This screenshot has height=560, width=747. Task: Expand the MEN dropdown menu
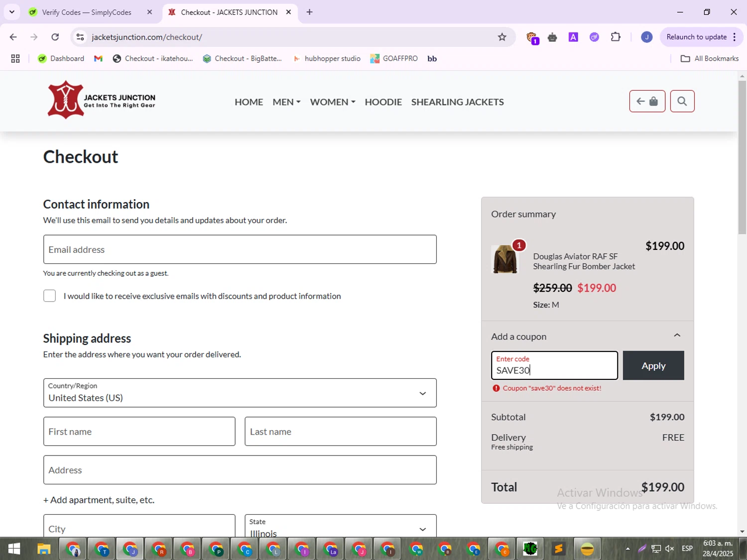[286, 102]
